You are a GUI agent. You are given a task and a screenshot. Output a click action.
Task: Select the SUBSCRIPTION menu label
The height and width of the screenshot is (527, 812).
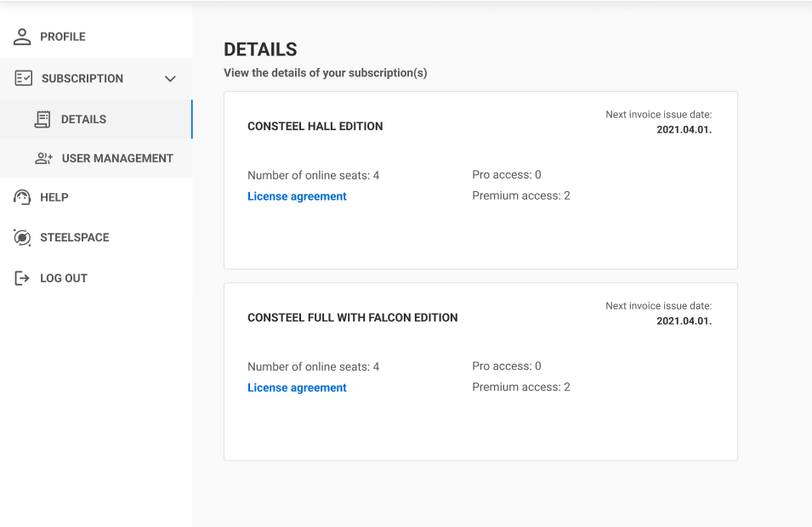82,79
